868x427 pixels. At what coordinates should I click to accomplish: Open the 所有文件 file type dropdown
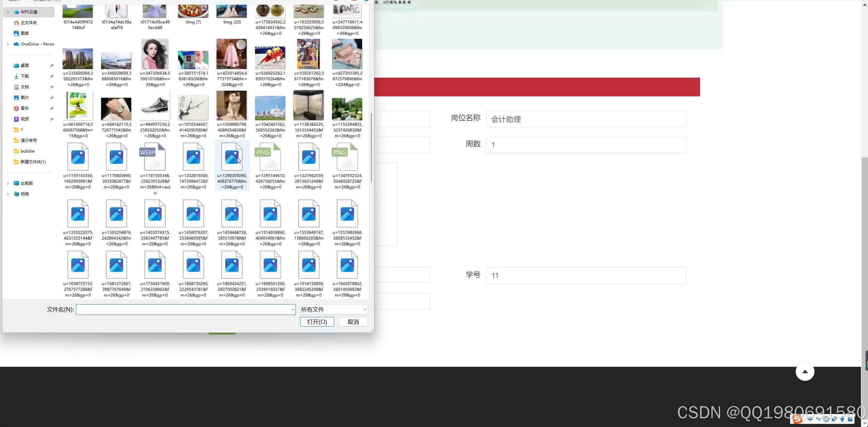click(333, 310)
